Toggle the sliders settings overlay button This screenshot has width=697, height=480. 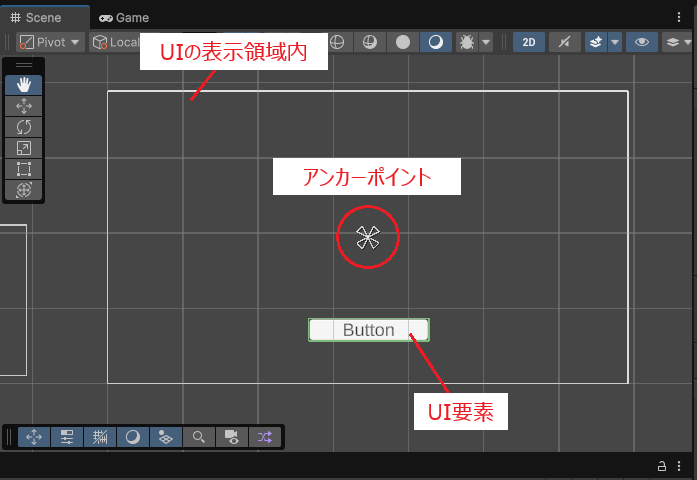click(x=67, y=437)
